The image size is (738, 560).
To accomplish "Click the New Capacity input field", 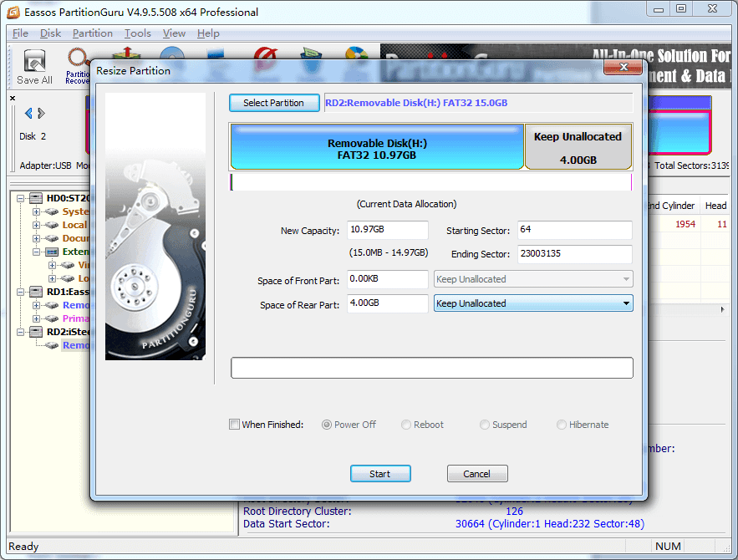I will pos(387,230).
